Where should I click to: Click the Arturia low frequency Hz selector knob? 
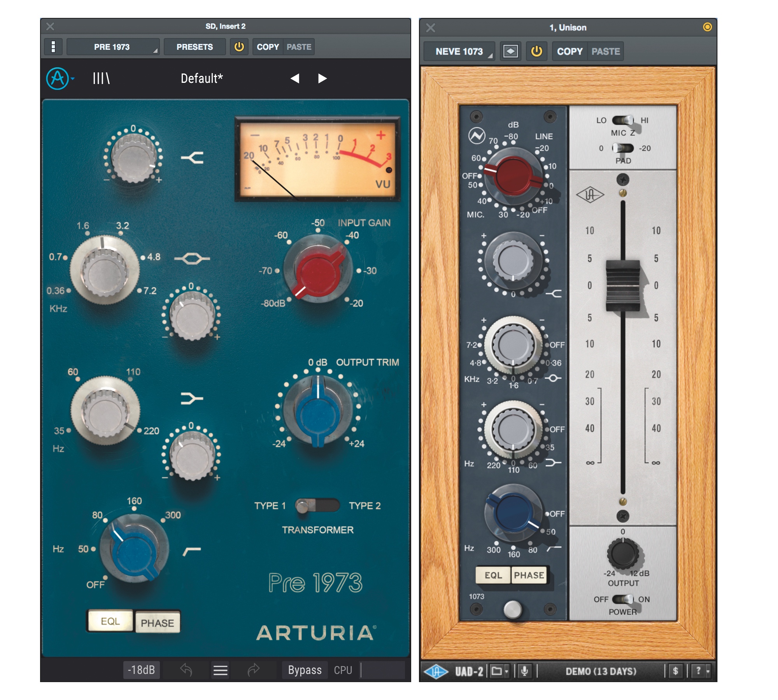coord(105,410)
